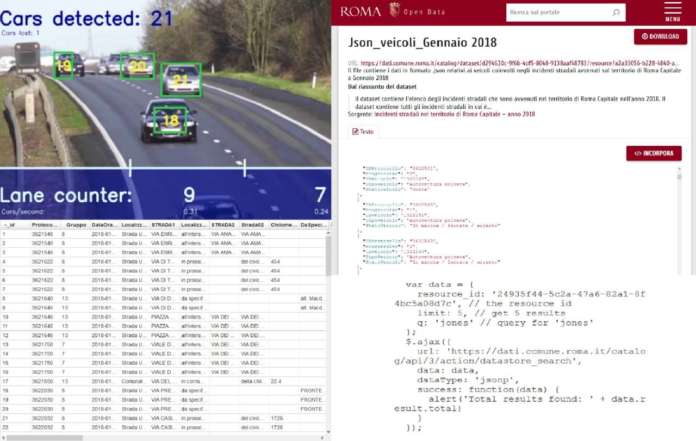
Task: Click the _id column header
Action: pyautogui.click(x=10, y=225)
